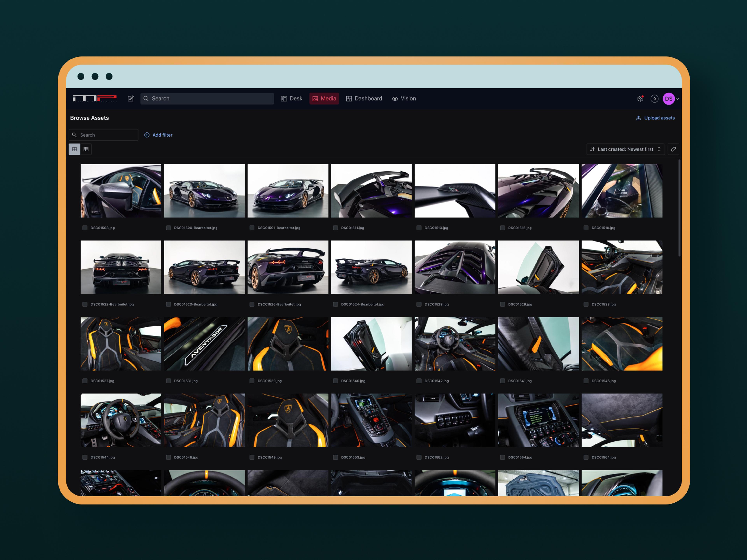The height and width of the screenshot is (560, 747).
Task: Click the zero-count notification circle
Action: click(x=654, y=99)
